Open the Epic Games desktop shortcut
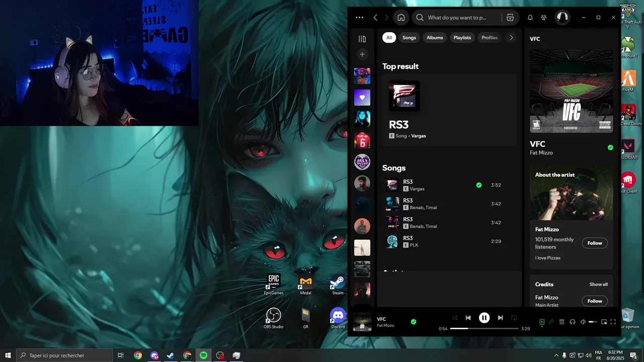This screenshot has height=362, width=644. tap(274, 285)
